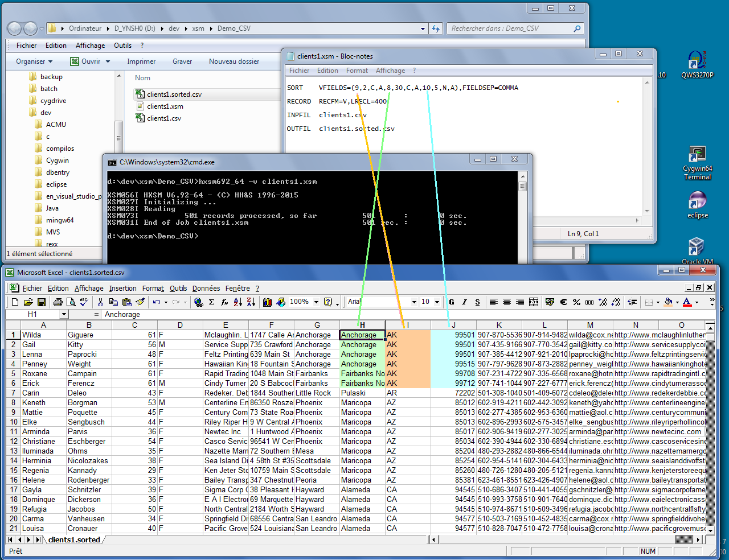Screen dimensions: 729x560
Task: Click the AutoSum sigma icon
Action: (x=212, y=302)
